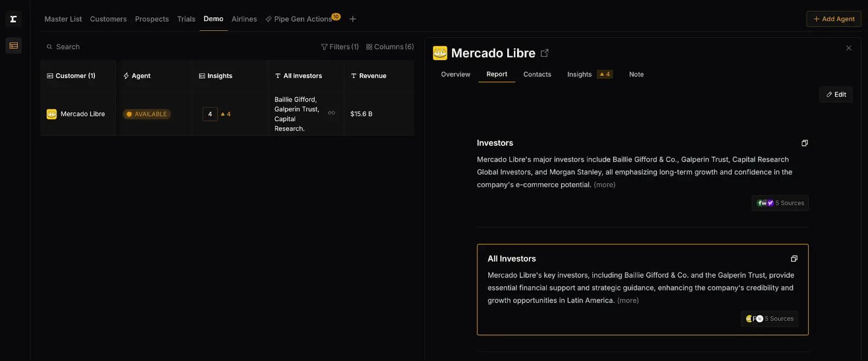The height and width of the screenshot is (361, 868).
Task: Switch to the Airlines tab
Action: click(x=244, y=19)
